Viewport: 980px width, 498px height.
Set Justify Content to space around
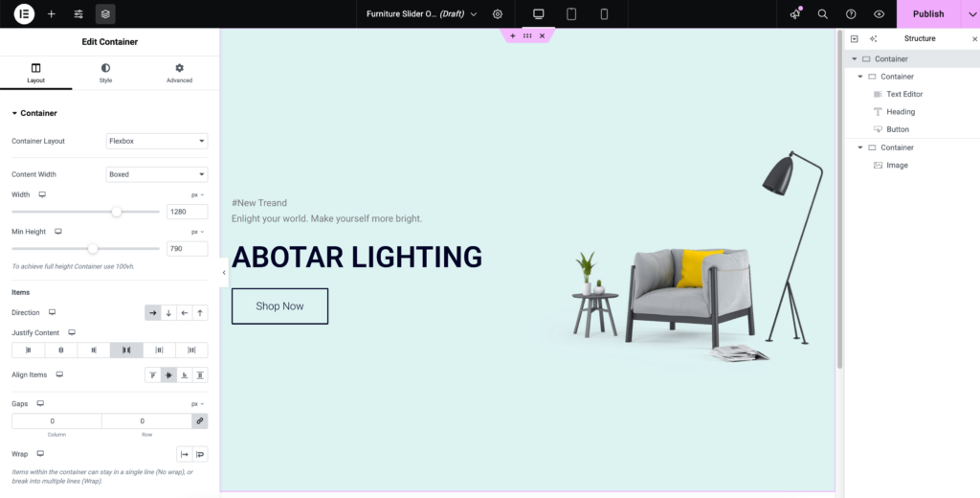159,351
